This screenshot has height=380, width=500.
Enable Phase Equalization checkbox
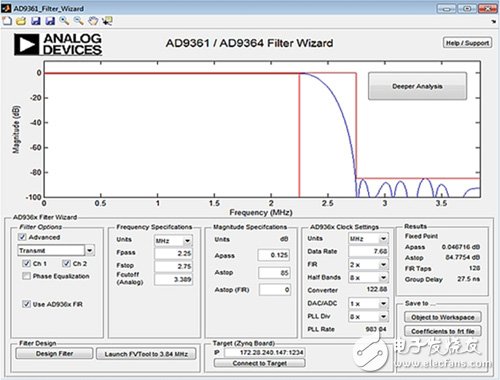(26, 276)
